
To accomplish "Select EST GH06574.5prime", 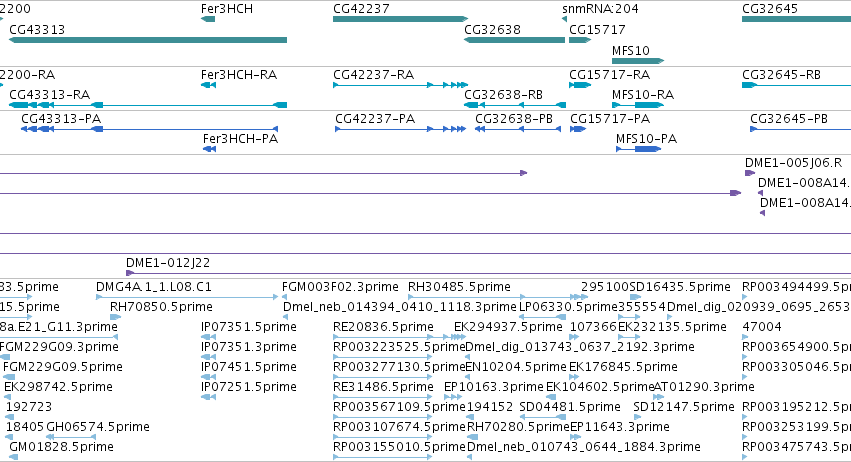I will coord(71,436).
